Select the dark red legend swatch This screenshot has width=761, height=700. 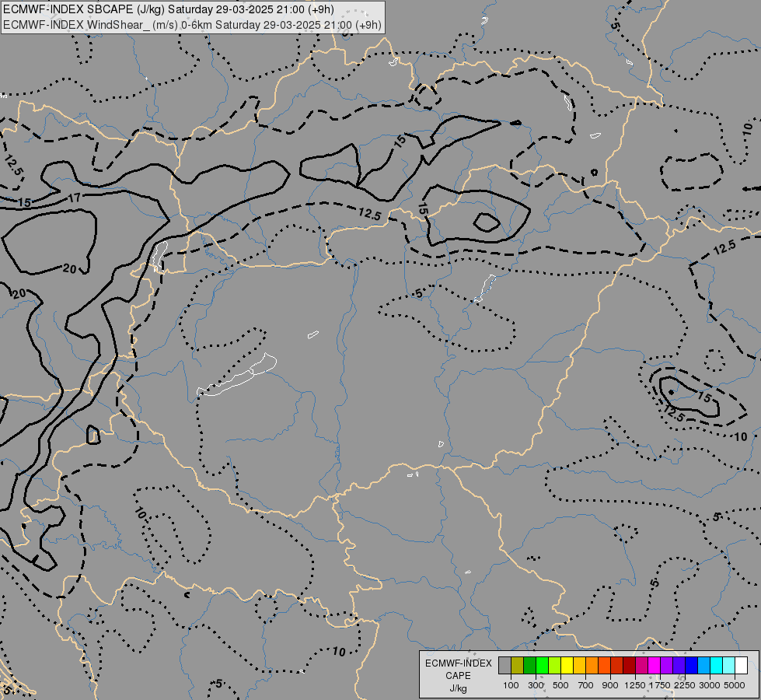(630, 665)
